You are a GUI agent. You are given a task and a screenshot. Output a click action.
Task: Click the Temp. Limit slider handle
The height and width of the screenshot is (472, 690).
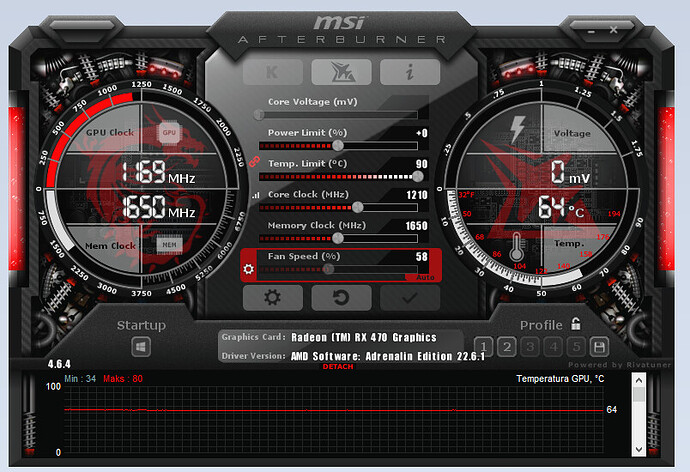point(418,176)
